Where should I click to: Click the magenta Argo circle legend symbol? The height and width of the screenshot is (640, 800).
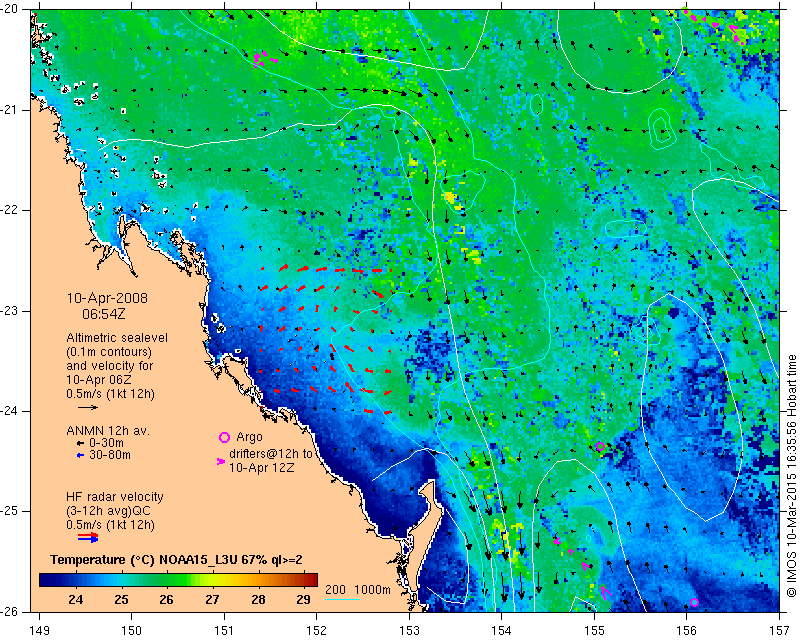(224, 437)
